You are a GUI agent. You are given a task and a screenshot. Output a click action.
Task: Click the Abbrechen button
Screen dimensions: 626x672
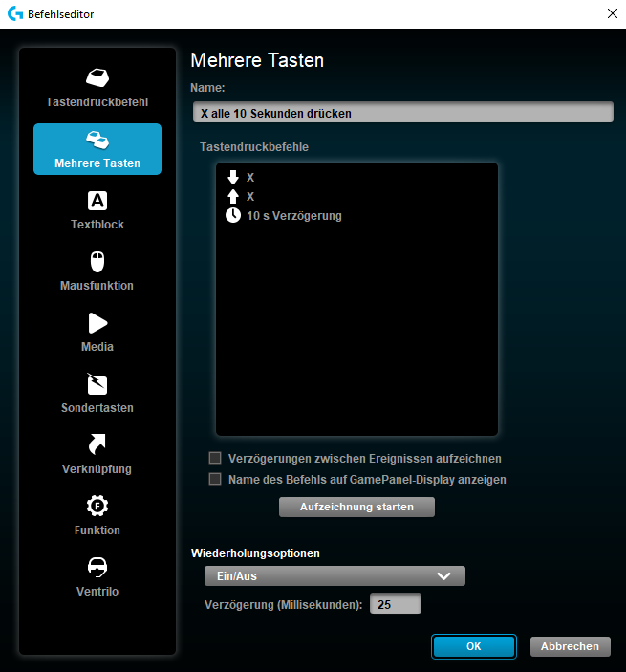click(x=571, y=646)
